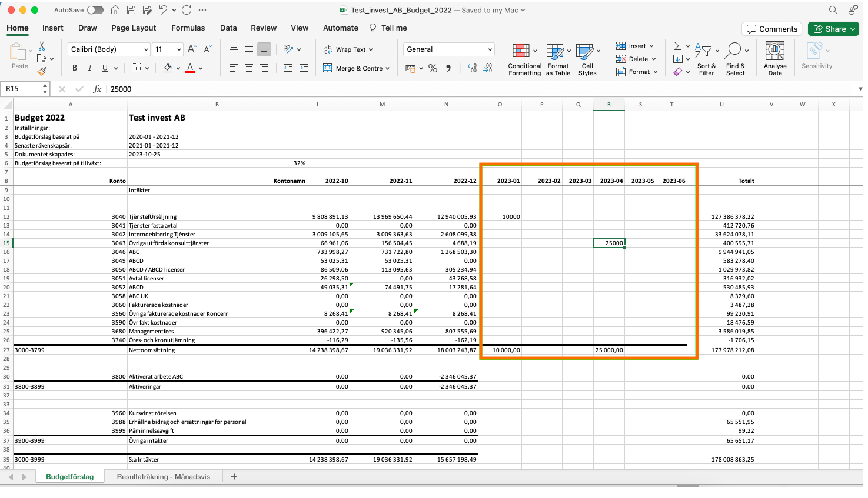Centre text horizontally
Viewport: 868px width, 498px height.
249,68
